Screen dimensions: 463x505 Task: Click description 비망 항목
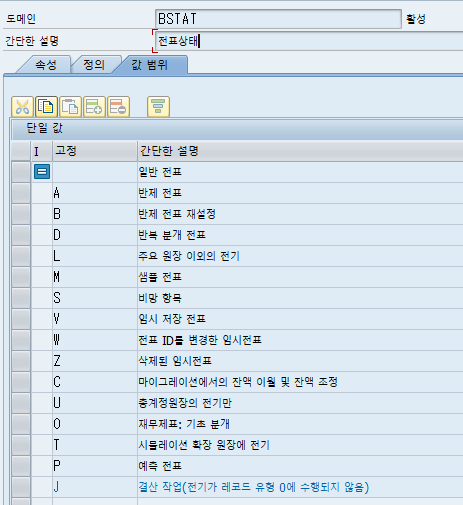tap(160, 298)
